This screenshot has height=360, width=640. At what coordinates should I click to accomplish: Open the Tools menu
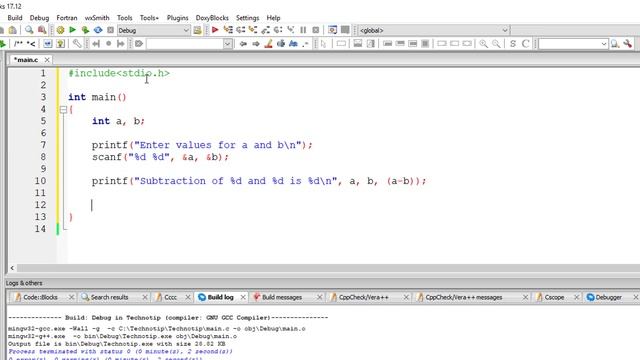[124, 18]
